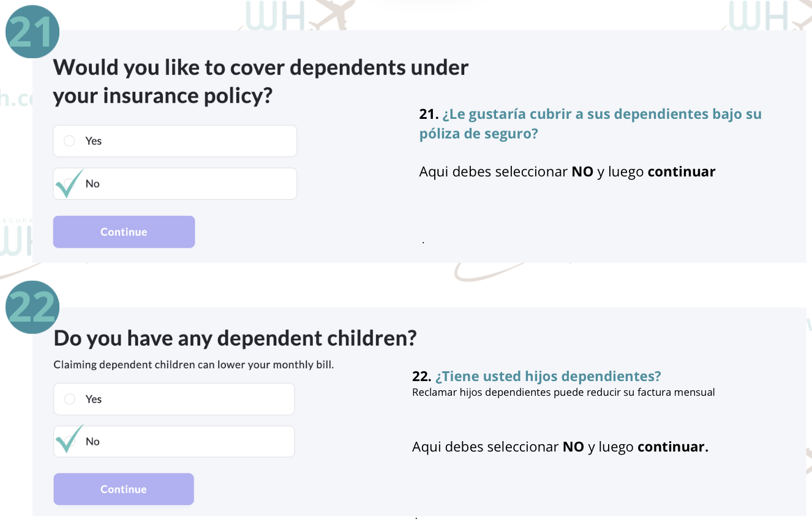812x522 pixels.
Task: Click the "Aqui debes seleccionar NO" instruction for question 21
Action: pos(567,172)
